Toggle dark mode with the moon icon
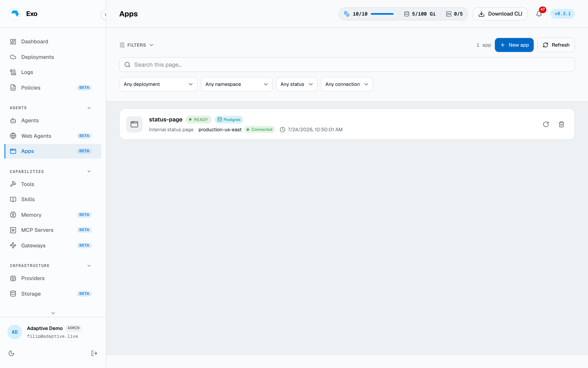 coord(11,353)
